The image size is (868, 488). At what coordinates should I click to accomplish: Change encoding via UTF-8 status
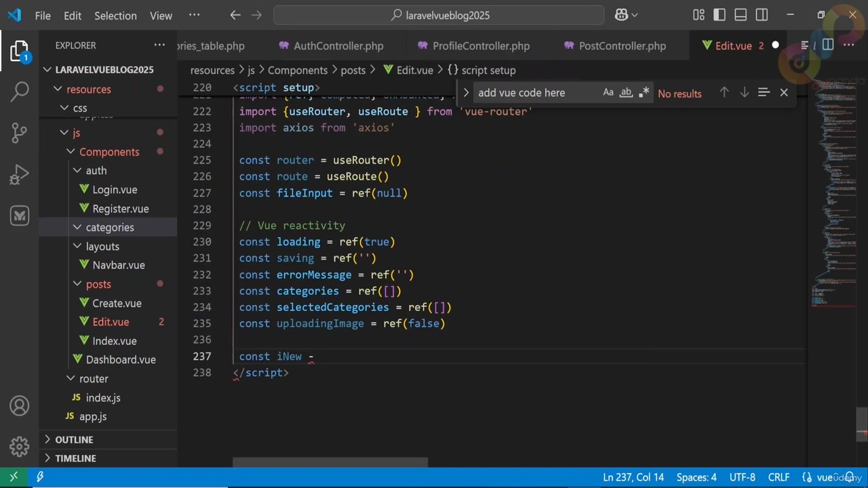(x=743, y=478)
